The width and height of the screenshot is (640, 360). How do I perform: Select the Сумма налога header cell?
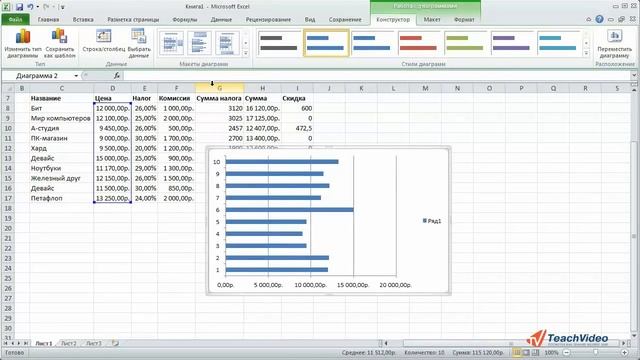219,98
